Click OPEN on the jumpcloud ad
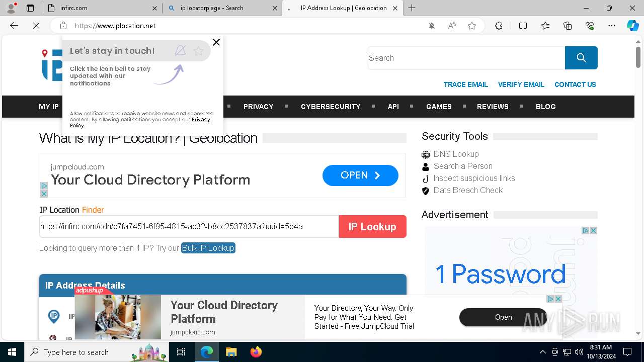This screenshot has height=362, width=644. point(360,175)
